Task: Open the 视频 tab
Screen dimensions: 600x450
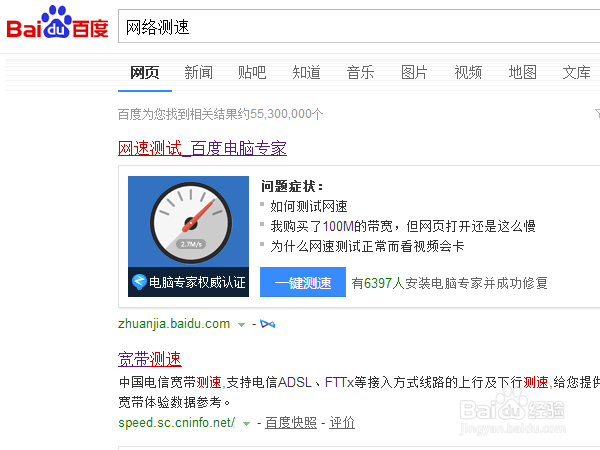Action: tap(468, 72)
